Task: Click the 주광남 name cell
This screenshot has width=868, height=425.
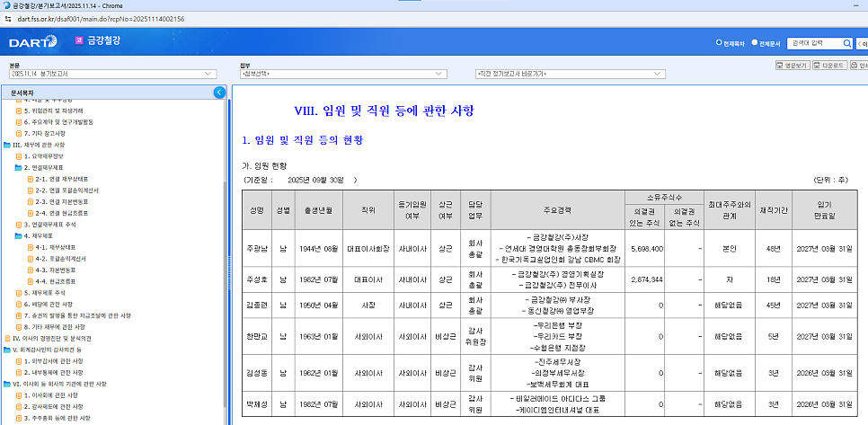Action: (x=257, y=249)
